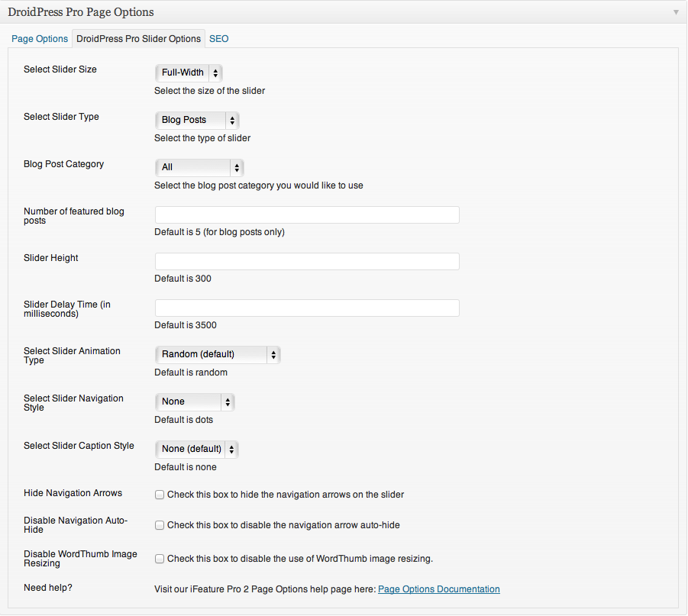Click the 'Default is dots' hint text

[183, 420]
